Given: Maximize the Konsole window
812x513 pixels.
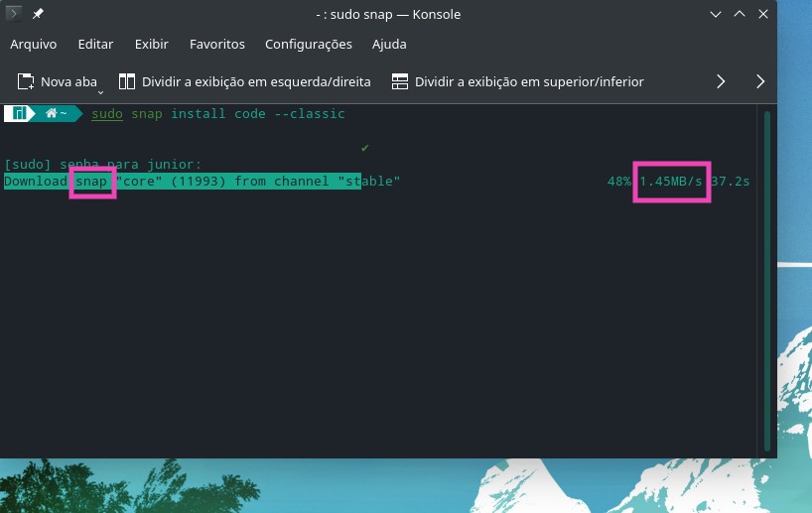Looking at the screenshot, I should coord(739,14).
